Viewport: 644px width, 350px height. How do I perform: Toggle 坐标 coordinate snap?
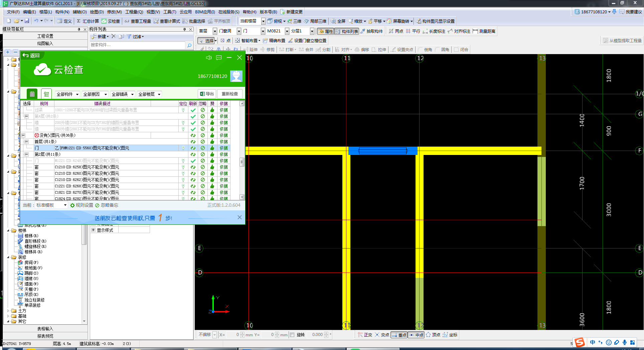coord(450,335)
